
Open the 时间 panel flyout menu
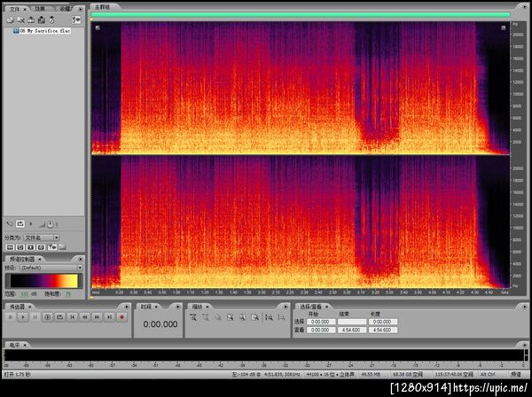tap(178, 307)
